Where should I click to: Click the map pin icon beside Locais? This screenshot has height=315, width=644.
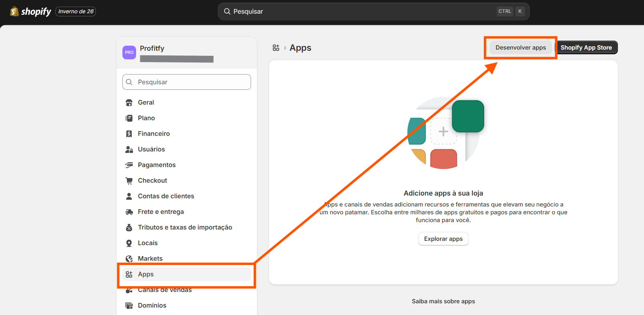(129, 243)
